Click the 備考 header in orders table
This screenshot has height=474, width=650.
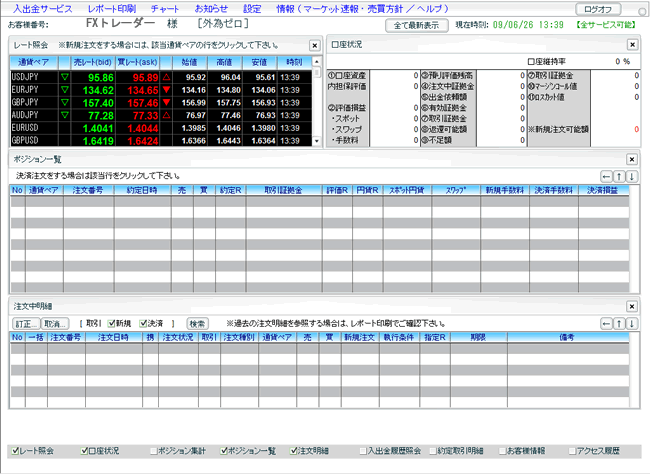pos(567,337)
